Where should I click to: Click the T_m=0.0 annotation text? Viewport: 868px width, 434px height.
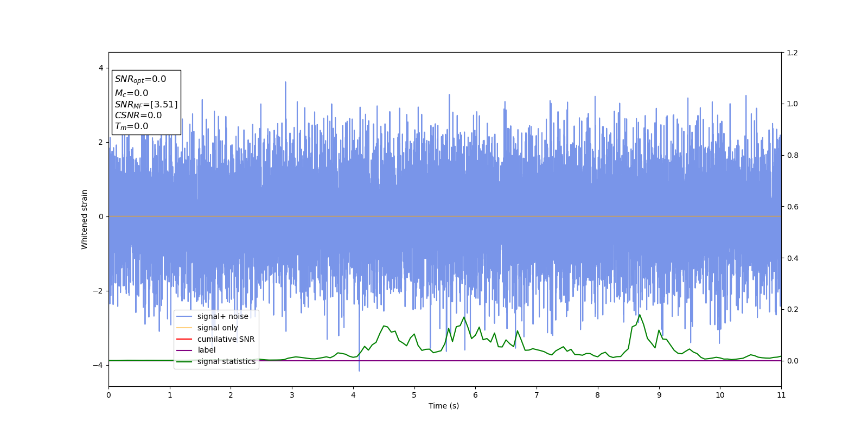click(131, 126)
